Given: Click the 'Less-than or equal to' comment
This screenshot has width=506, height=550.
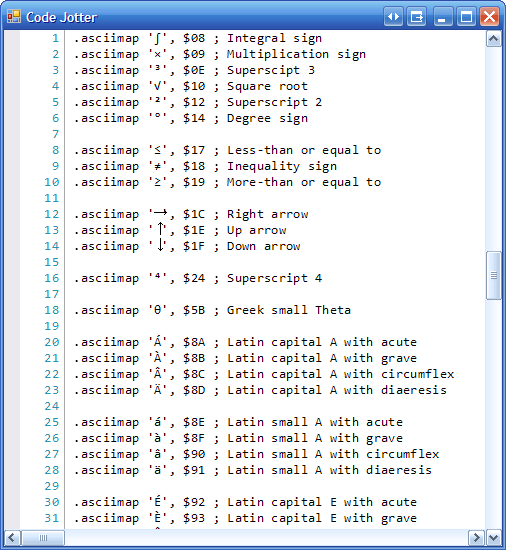Looking at the screenshot, I should point(304,150).
